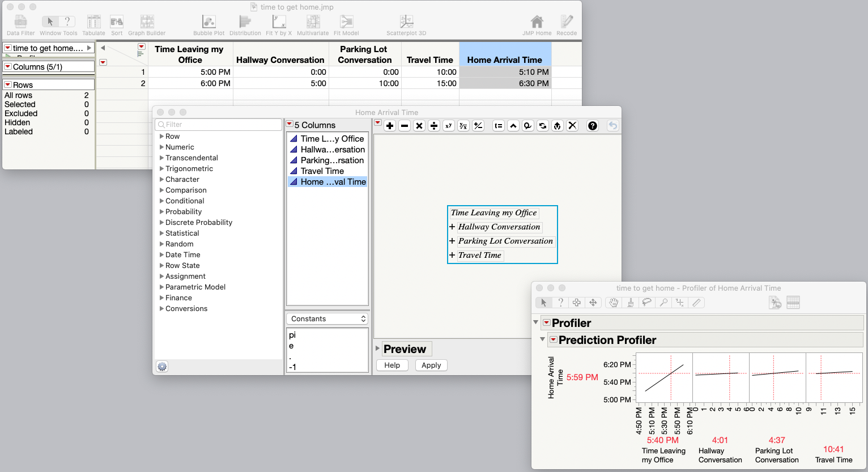Pick the grabber hand tool in Profiler
The height and width of the screenshot is (472, 868).
point(614,303)
